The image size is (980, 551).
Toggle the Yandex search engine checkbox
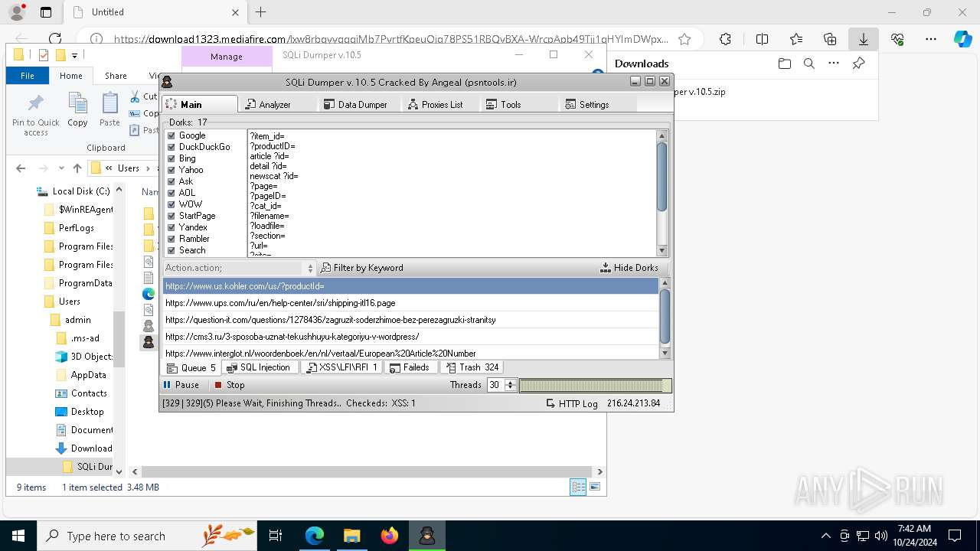tap(171, 227)
